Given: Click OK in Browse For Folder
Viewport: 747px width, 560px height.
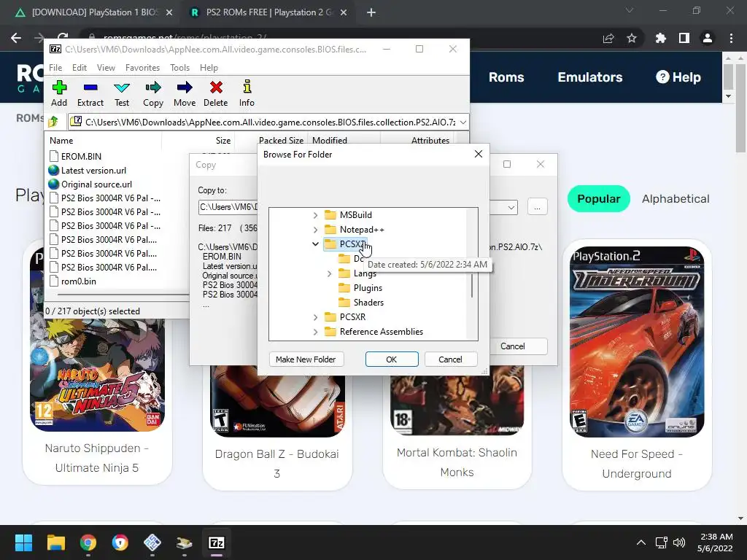Looking at the screenshot, I should point(392,359).
